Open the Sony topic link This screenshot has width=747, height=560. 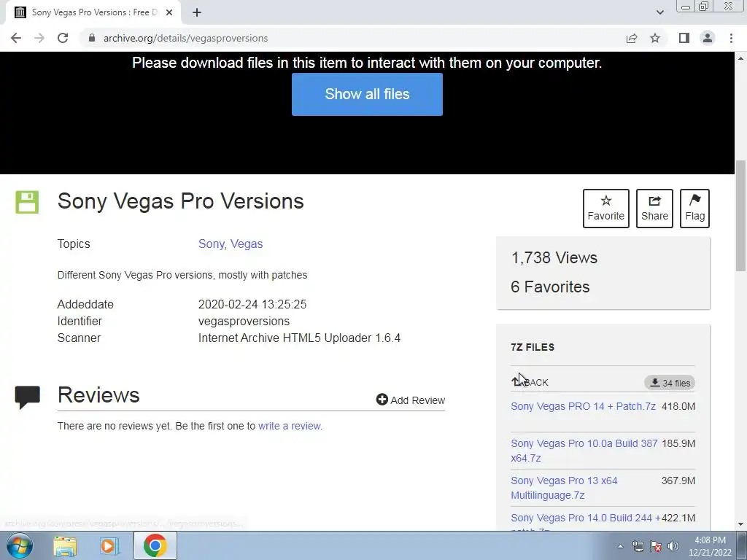(211, 244)
